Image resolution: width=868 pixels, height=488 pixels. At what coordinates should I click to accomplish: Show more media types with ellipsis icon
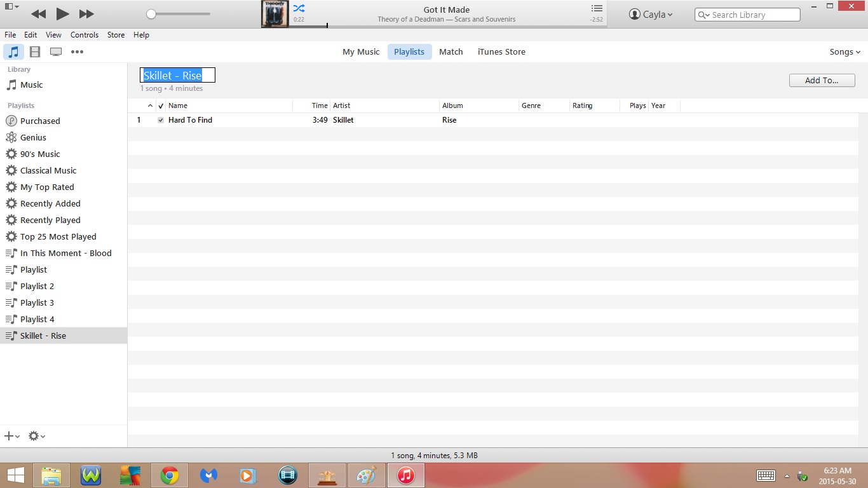(77, 52)
